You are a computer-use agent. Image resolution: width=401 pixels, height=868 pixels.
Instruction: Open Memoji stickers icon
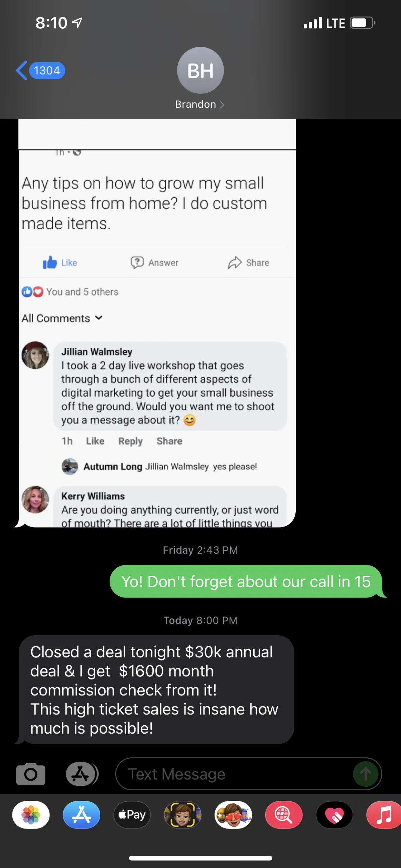click(x=233, y=815)
